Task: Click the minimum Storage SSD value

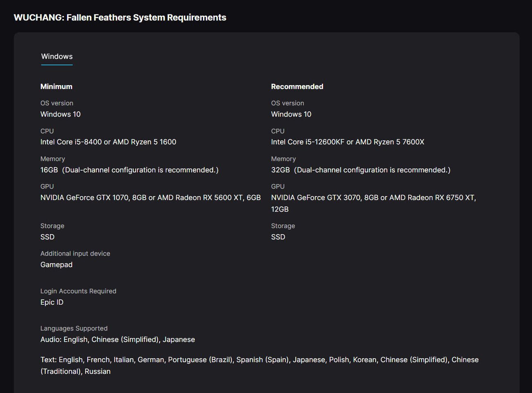Action: click(x=48, y=237)
